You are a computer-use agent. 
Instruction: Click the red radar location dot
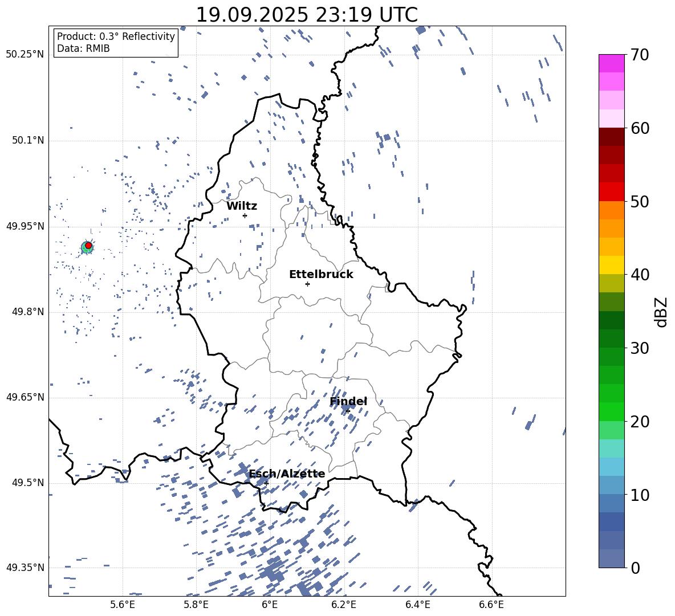point(88,246)
